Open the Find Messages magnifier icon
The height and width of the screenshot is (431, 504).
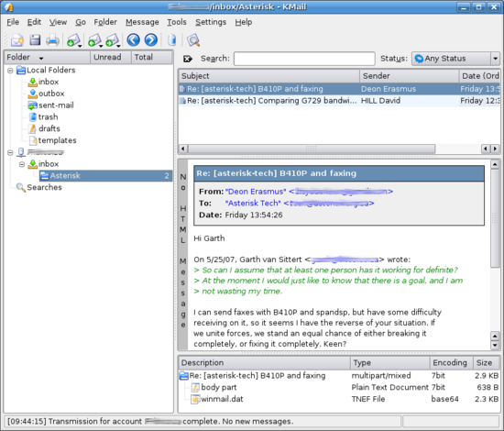click(193, 40)
